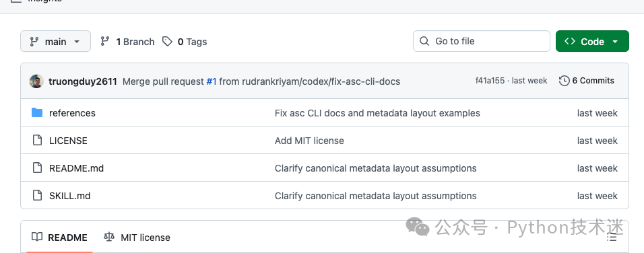Open the main branch selector dropdown

[x=55, y=42]
